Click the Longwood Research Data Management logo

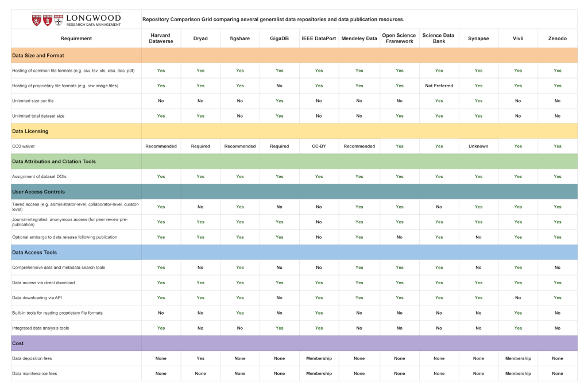[x=76, y=20]
